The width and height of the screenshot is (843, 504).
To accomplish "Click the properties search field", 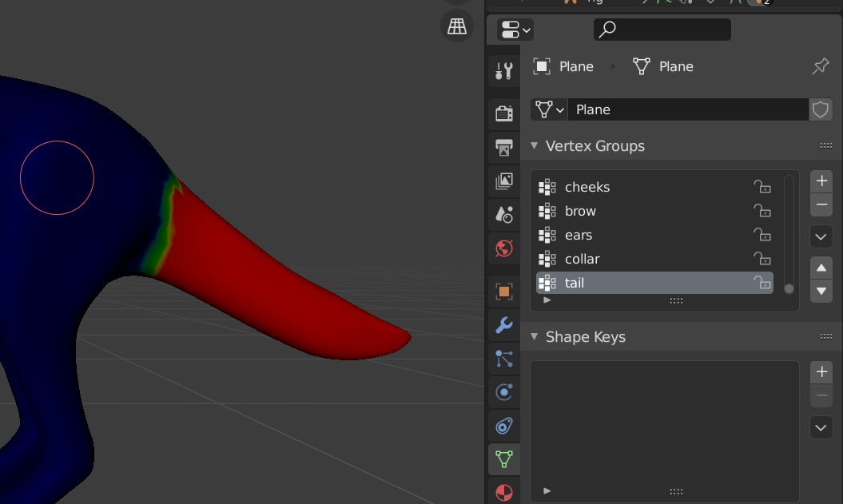I will [662, 30].
